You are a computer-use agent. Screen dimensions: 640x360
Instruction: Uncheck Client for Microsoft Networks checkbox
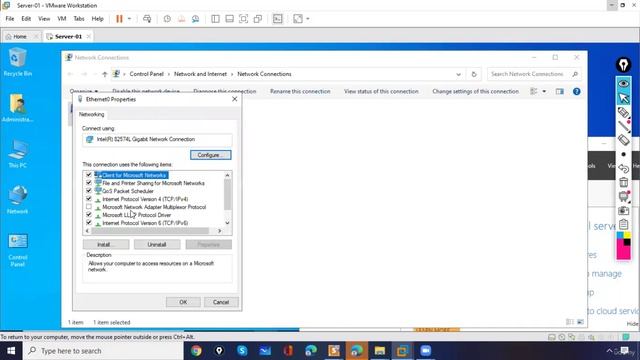click(89, 175)
